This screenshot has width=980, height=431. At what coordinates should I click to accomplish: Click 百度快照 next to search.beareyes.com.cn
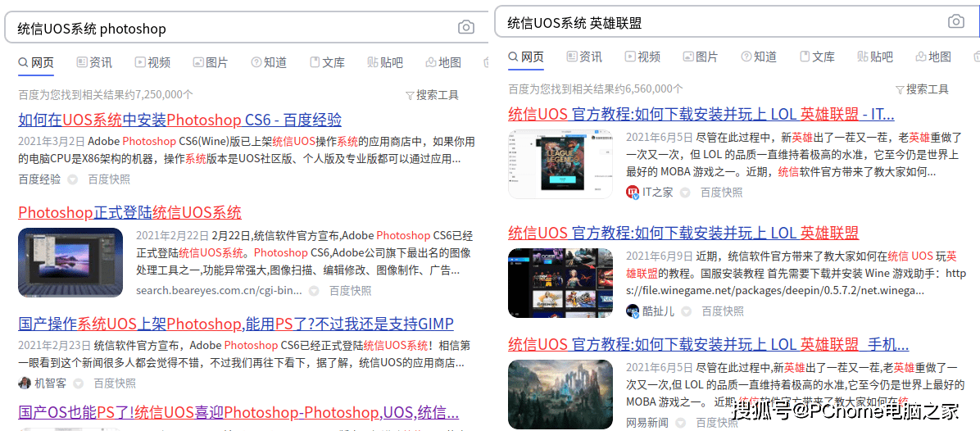[x=351, y=290]
